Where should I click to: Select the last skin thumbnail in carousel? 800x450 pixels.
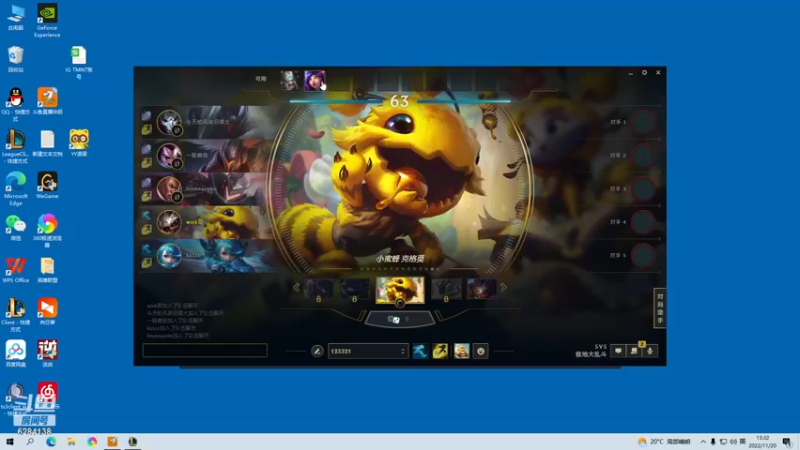482,289
